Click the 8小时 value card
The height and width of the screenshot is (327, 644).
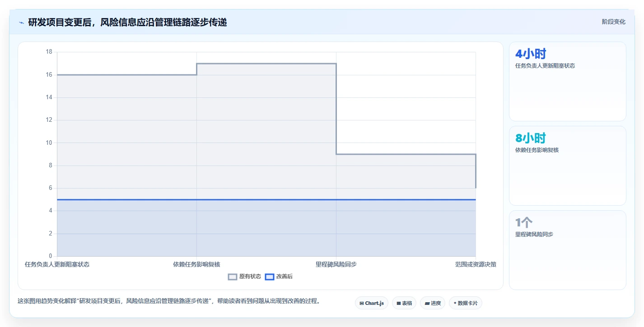568,166
